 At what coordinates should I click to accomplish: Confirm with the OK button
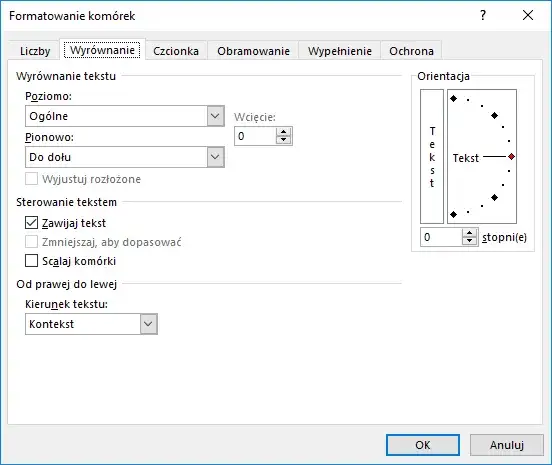click(423, 445)
